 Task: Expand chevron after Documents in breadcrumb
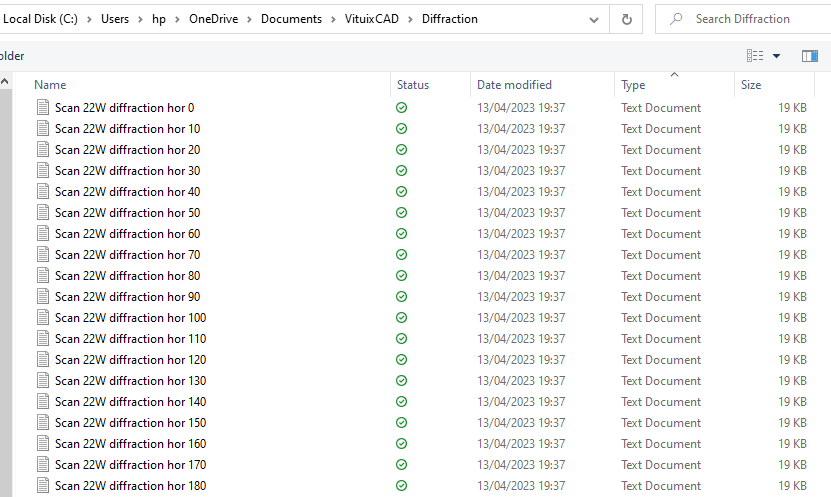coord(333,20)
